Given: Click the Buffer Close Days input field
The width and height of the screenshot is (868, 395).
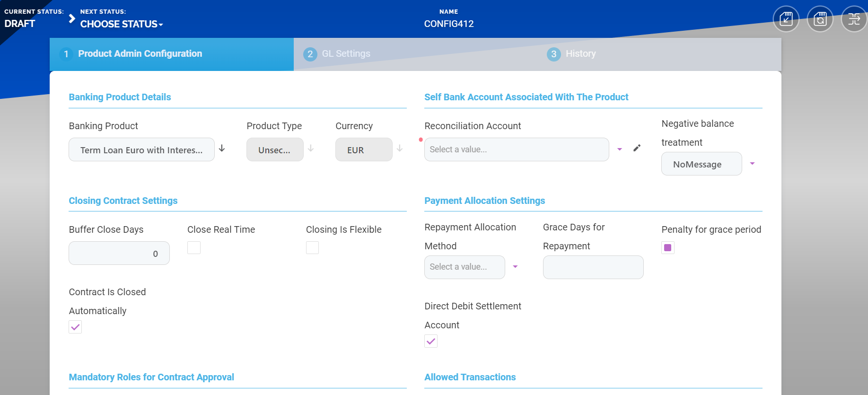Looking at the screenshot, I should coord(119,254).
